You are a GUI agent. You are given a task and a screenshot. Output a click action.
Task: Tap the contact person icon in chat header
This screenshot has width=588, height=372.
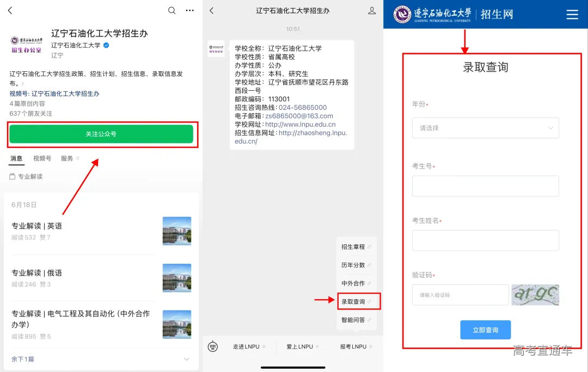click(372, 10)
